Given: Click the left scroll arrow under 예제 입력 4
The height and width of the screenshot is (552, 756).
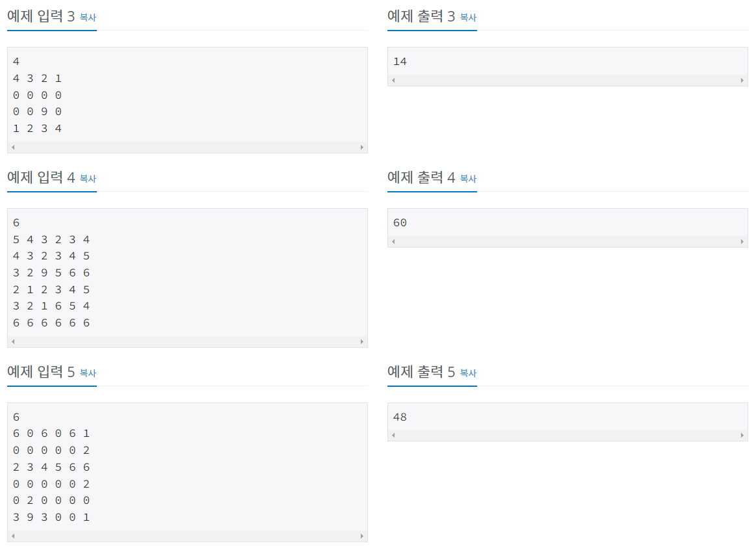Looking at the screenshot, I should pyautogui.click(x=12, y=341).
